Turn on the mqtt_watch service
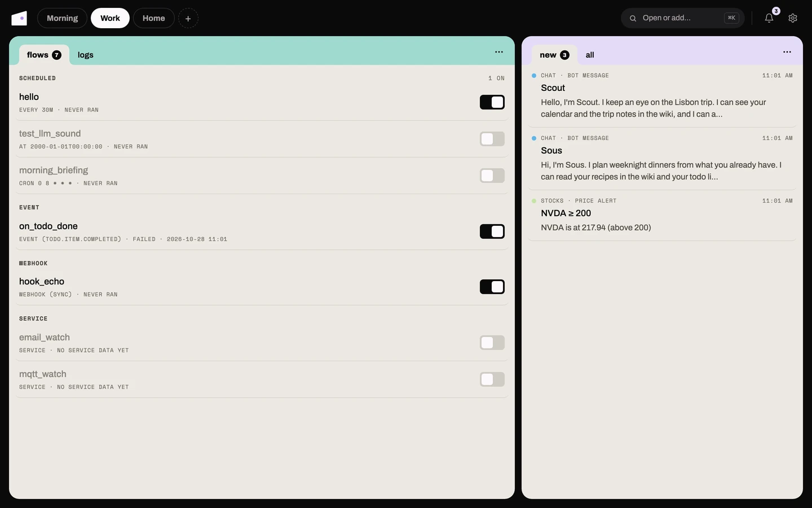Image resolution: width=812 pixels, height=508 pixels. point(492,379)
